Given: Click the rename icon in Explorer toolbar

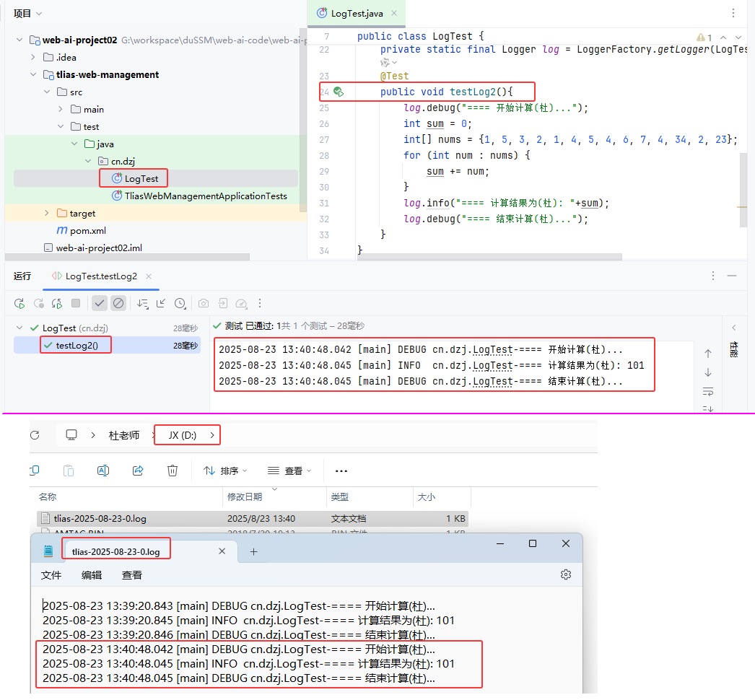Looking at the screenshot, I should [103, 471].
